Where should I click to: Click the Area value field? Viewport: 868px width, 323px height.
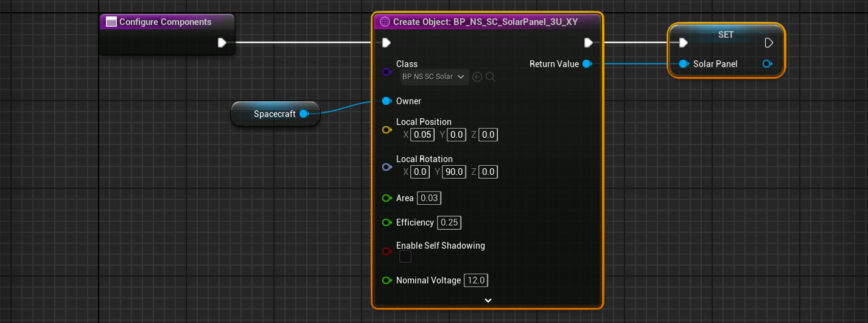429,198
